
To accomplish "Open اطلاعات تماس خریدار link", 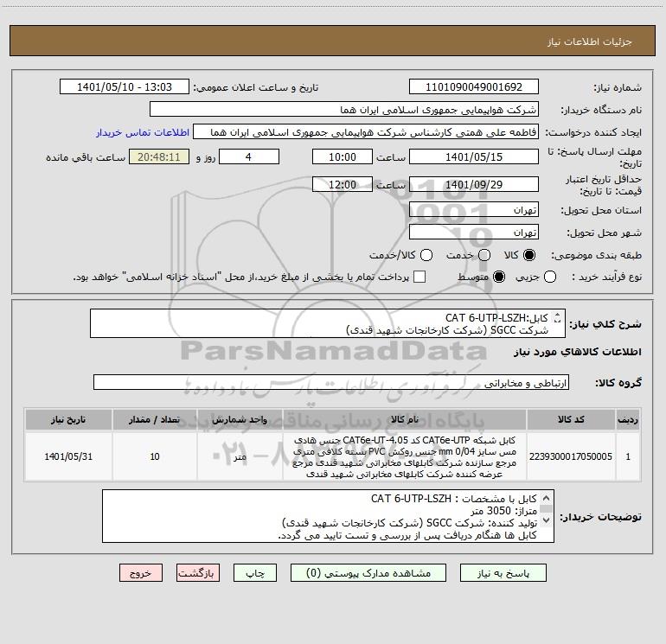I will (x=143, y=132).
